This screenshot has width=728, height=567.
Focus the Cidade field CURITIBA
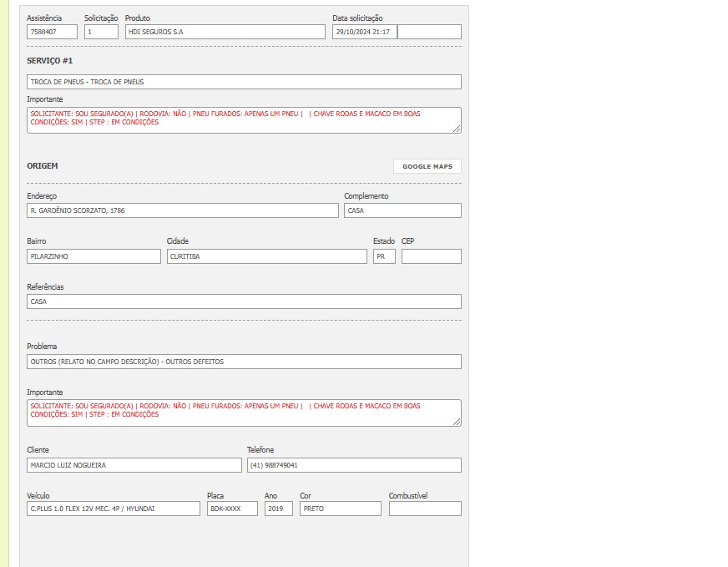267,256
